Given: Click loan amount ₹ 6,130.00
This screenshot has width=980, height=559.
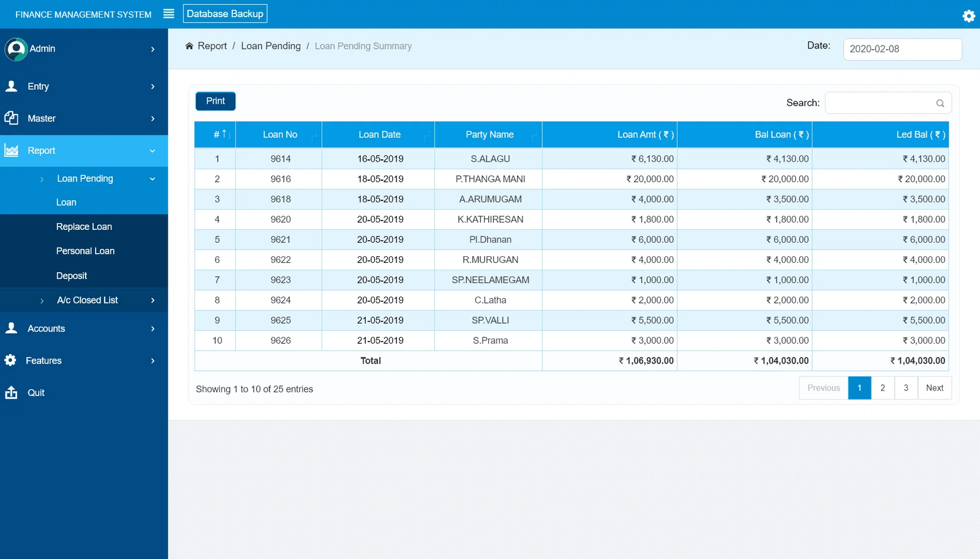Looking at the screenshot, I should click(x=652, y=159).
